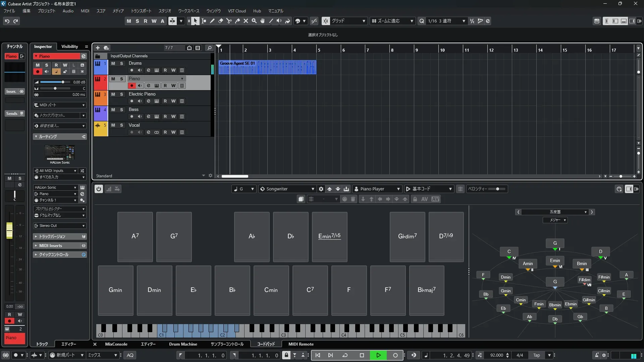Image resolution: width=644 pixels, height=362 pixels.
Task: Adjust the Piano inspector volume slider
Action: pos(62,82)
